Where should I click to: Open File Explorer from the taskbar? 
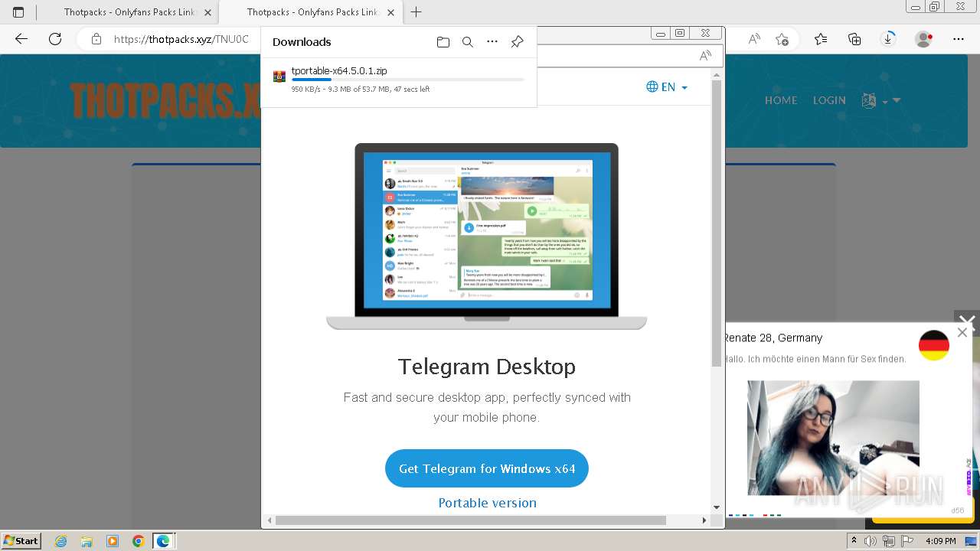[x=87, y=541]
